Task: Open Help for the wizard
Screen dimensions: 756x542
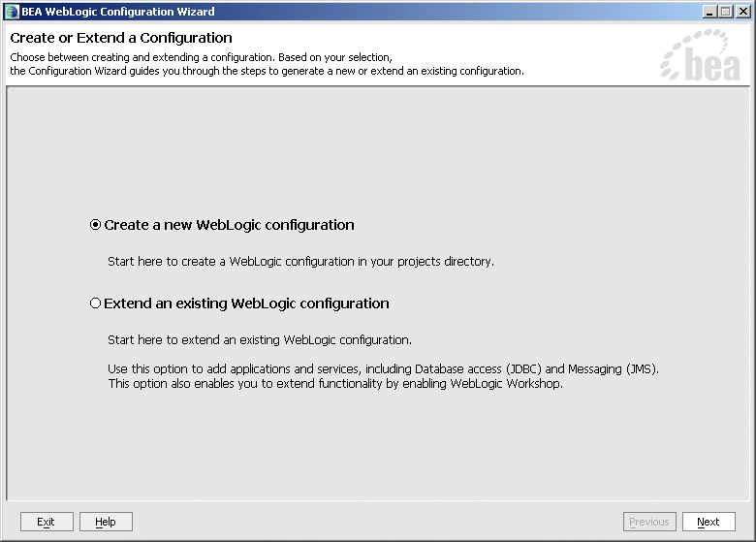Action: click(x=106, y=522)
